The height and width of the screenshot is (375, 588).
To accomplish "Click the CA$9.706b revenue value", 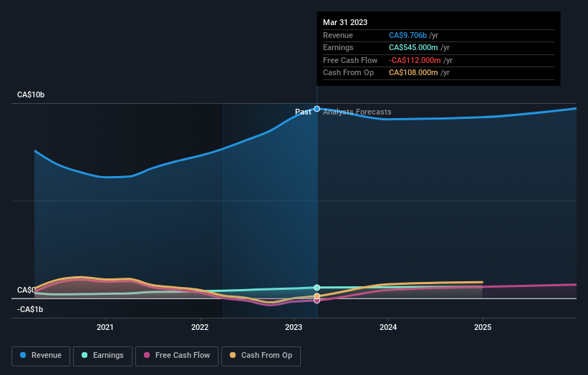I will click(408, 35).
